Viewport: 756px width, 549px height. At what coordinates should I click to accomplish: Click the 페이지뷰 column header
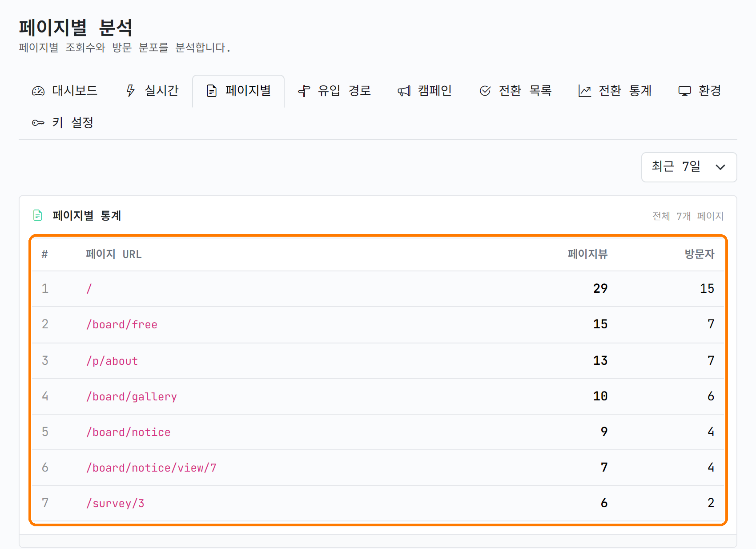point(587,254)
